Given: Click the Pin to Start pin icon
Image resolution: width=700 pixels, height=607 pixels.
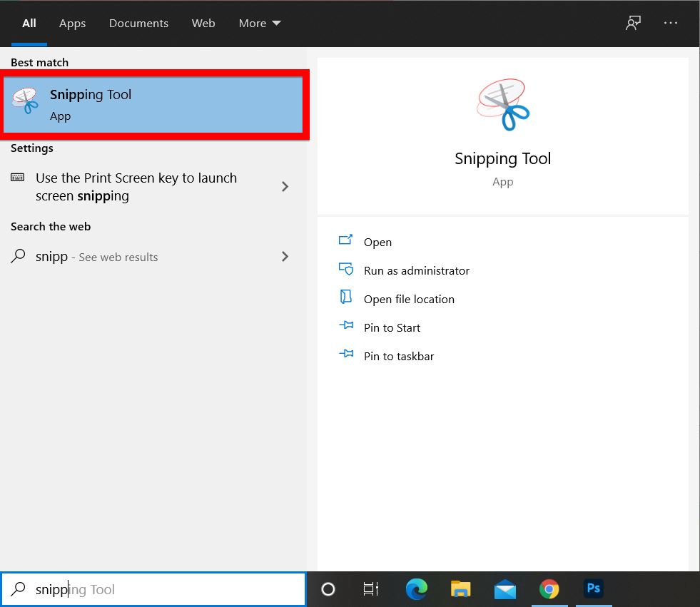Looking at the screenshot, I should (x=346, y=325).
